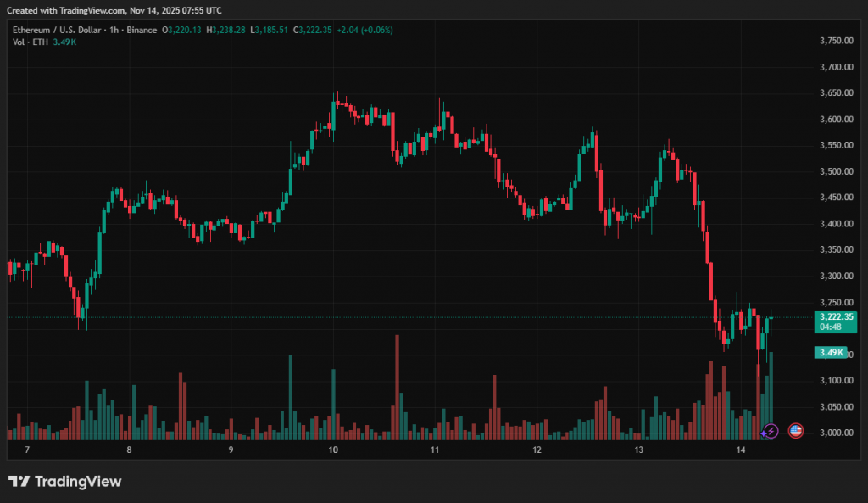Screen dimensions: 868x503
Task: Click the current price label 3,222.35
Action: click(x=836, y=316)
